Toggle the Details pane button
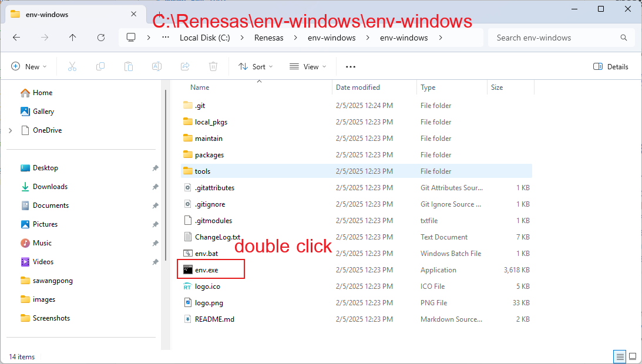642x364 pixels. tap(611, 67)
